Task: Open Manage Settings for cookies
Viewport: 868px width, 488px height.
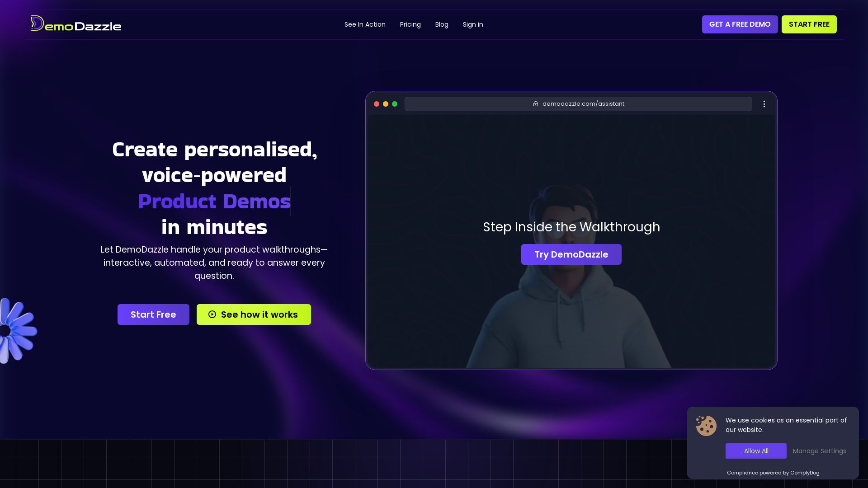Action: [819, 451]
